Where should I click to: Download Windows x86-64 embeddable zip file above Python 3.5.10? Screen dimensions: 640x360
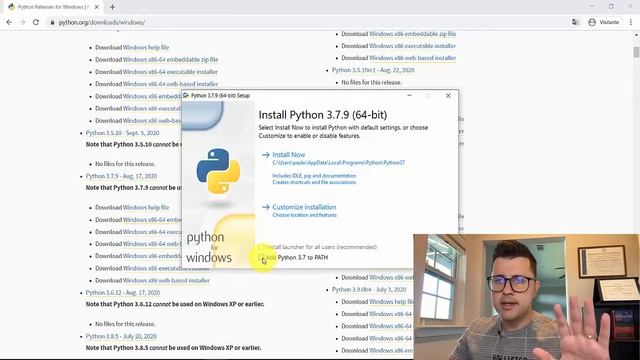170,60
